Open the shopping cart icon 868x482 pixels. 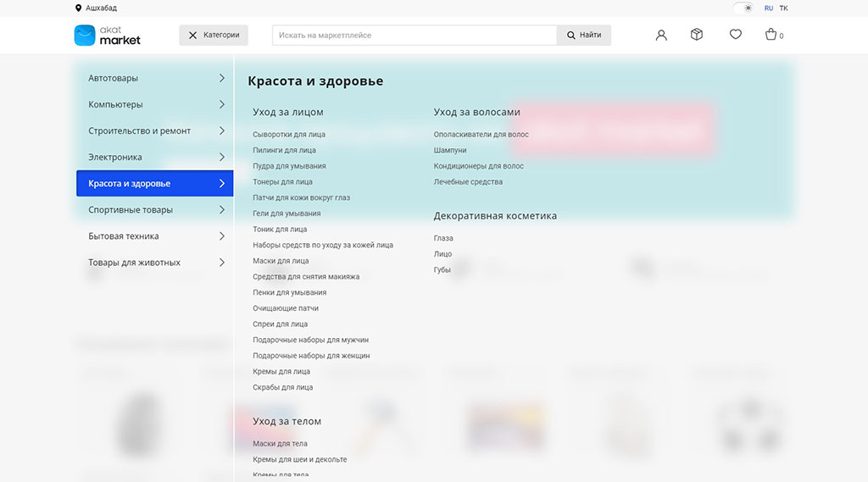(771, 35)
